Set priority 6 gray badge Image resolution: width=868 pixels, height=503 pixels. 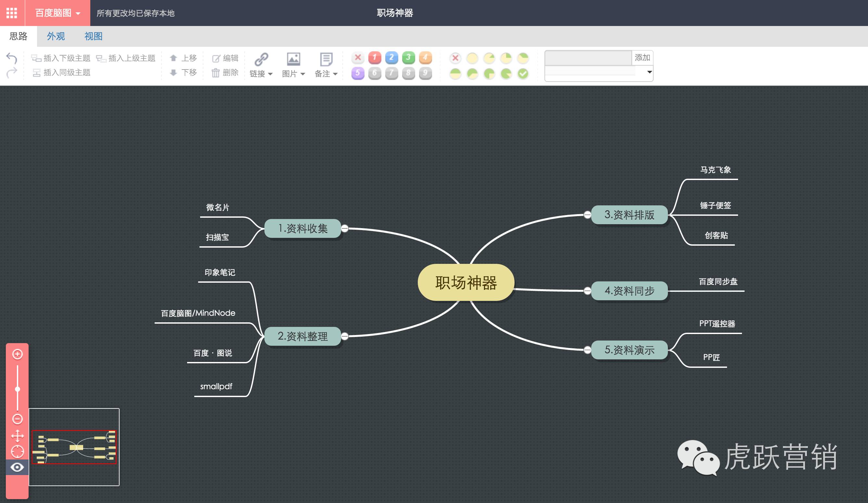(x=375, y=73)
